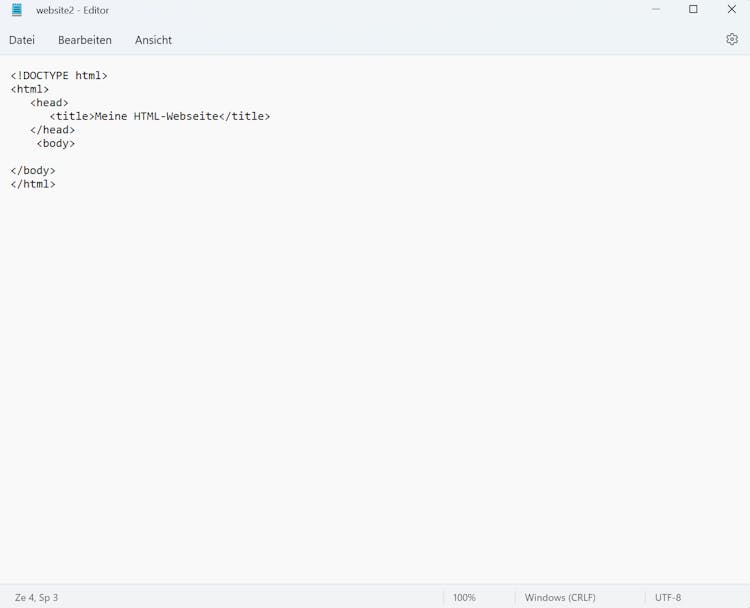Click the opening <head> tag line

[49, 103]
